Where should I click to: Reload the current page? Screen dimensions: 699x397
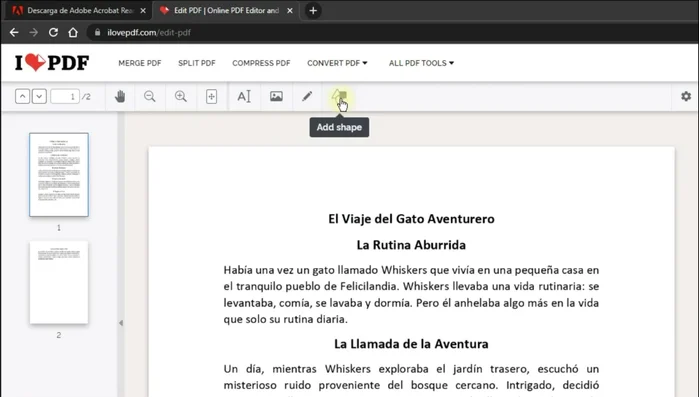[x=53, y=32]
